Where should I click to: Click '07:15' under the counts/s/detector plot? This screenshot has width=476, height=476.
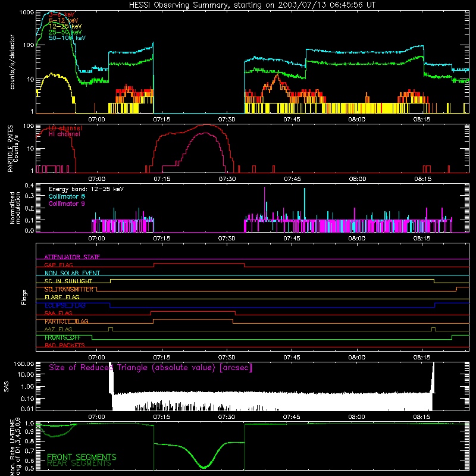pyautogui.click(x=161, y=120)
